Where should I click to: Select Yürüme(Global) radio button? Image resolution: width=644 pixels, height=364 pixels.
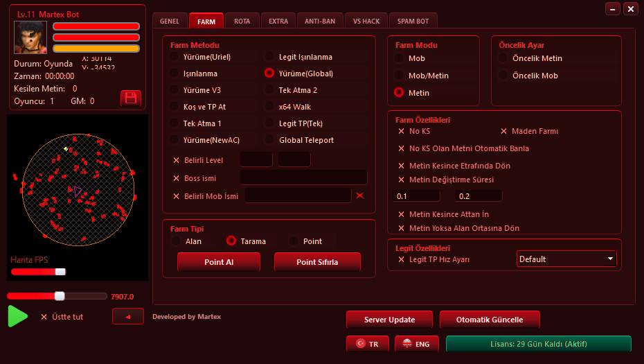pos(269,73)
